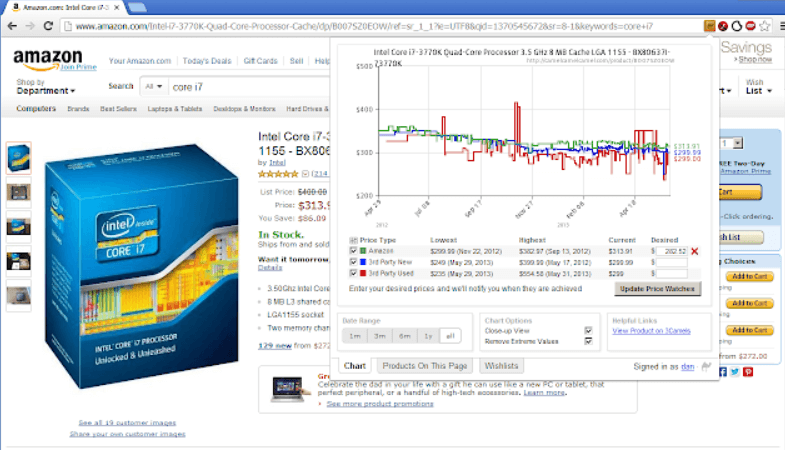Screen dimensions: 785x450
Task: Uncheck the 3rd Party Used checkbox
Action: pos(353,273)
